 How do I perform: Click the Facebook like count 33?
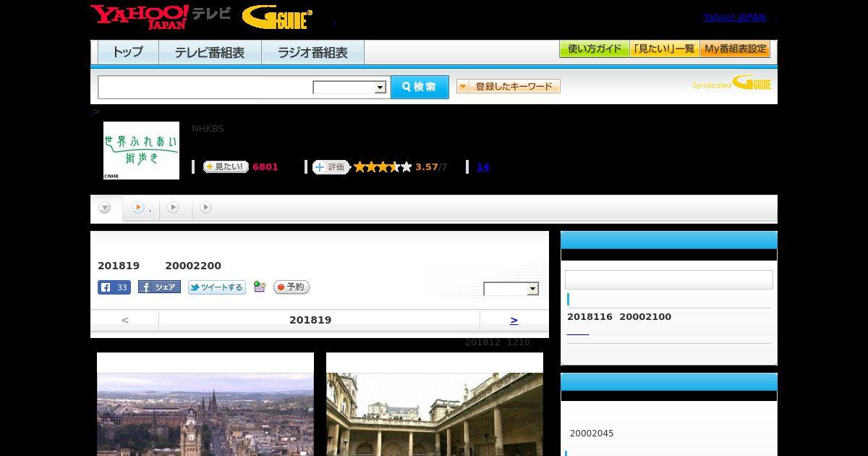pos(114,287)
